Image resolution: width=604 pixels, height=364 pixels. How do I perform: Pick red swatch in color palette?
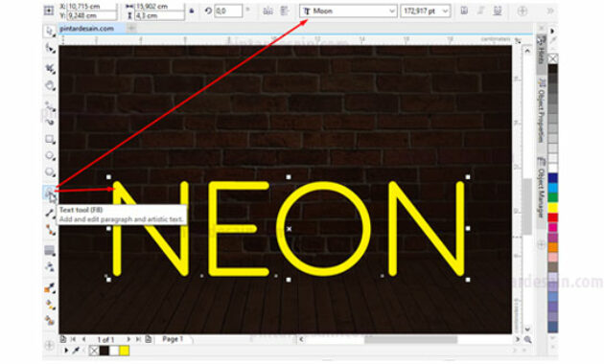(x=553, y=217)
